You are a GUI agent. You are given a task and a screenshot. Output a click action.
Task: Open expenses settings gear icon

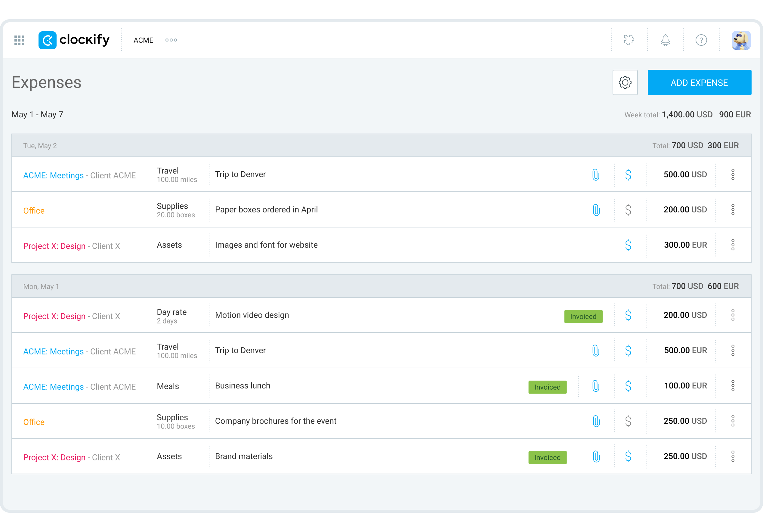point(625,82)
